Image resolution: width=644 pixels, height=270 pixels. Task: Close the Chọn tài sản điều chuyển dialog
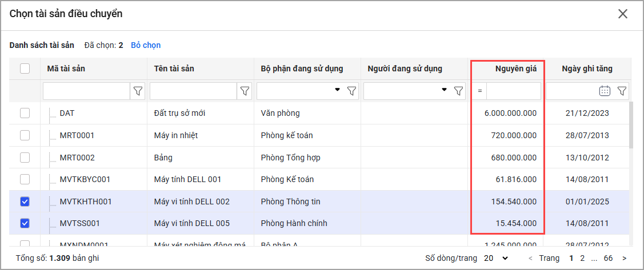(x=623, y=14)
